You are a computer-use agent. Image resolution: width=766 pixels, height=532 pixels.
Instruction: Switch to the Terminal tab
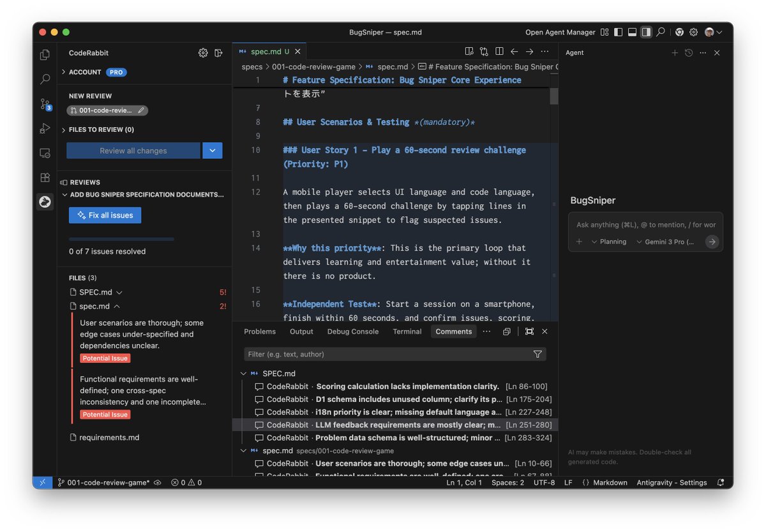pyautogui.click(x=407, y=332)
